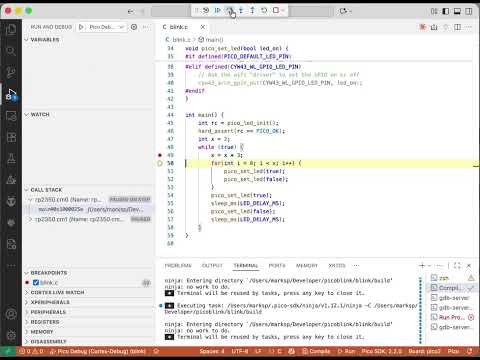480x360 pixels.
Task: Click Spaces: 4 in status bar
Action: coord(212,351)
